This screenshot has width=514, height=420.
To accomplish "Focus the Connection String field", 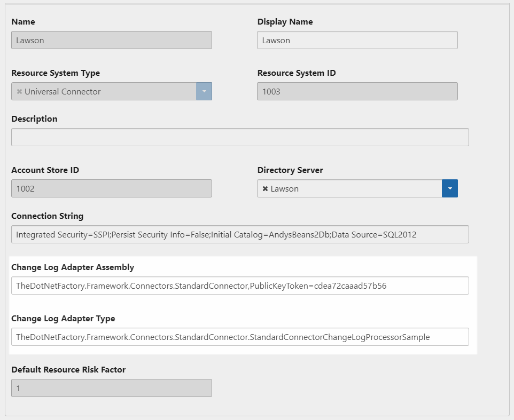I will (240, 234).
